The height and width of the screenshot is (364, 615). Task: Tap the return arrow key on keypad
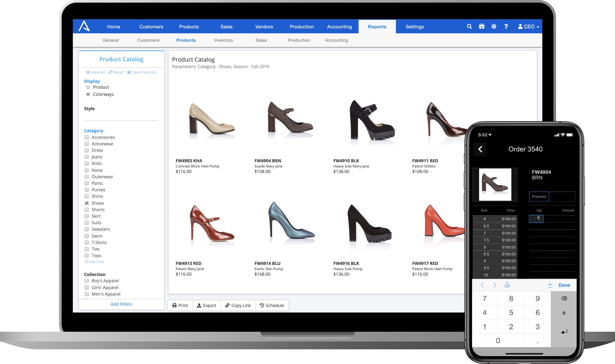click(564, 332)
